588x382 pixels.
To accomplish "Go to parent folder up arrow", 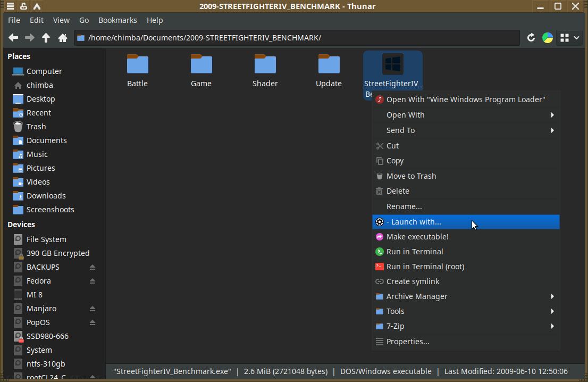I will click(46, 38).
